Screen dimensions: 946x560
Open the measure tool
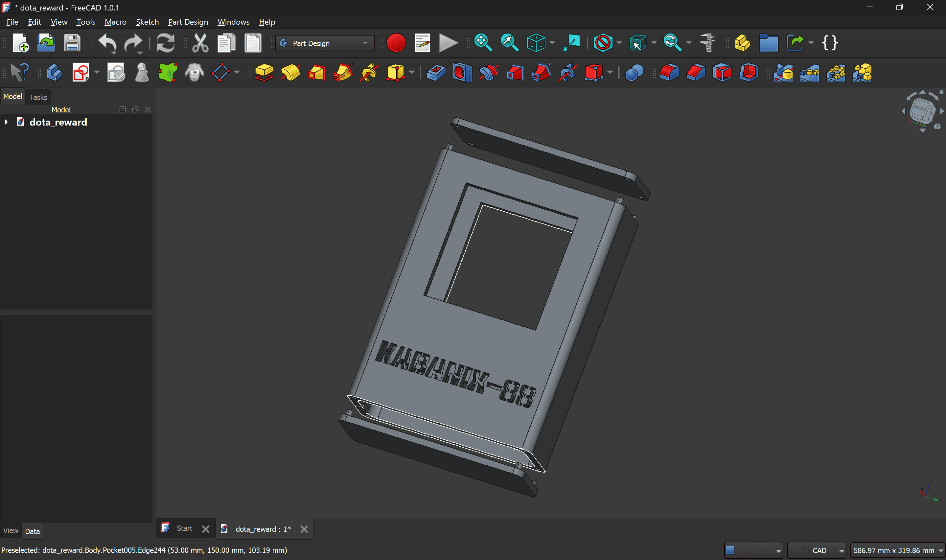(708, 43)
